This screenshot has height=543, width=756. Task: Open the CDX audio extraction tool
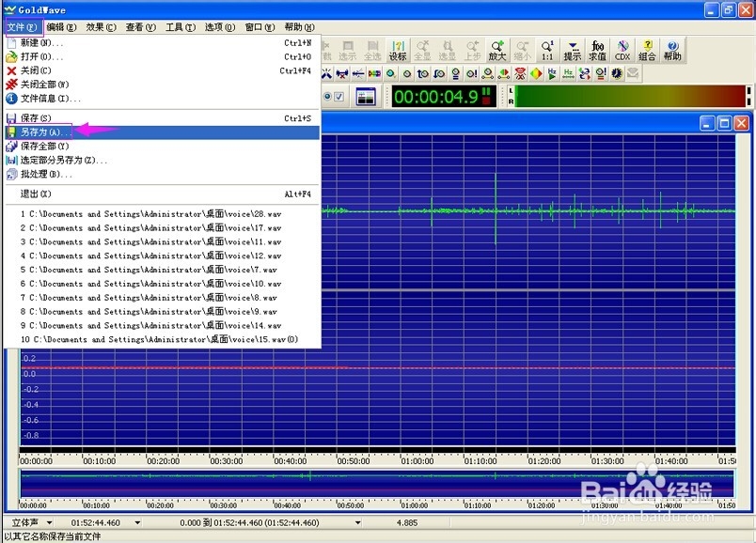click(622, 51)
